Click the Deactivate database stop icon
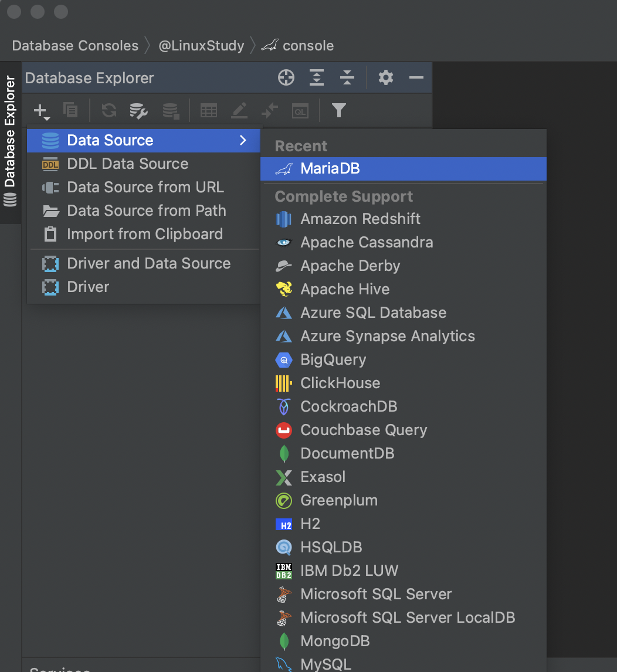The width and height of the screenshot is (617, 672). click(x=171, y=111)
